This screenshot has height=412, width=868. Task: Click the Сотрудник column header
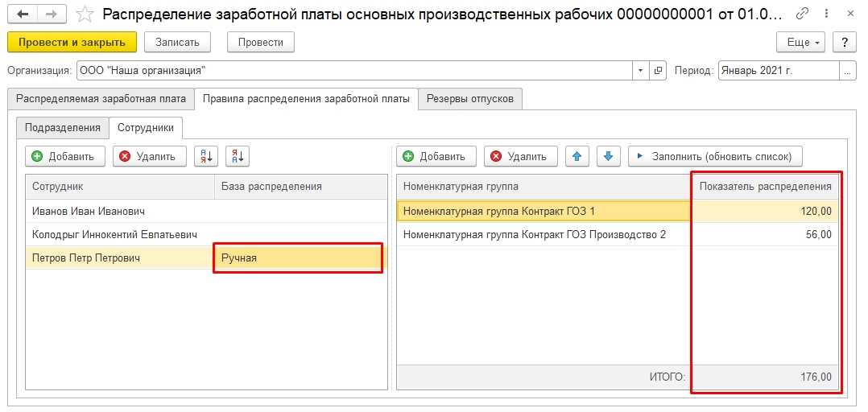[120, 187]
